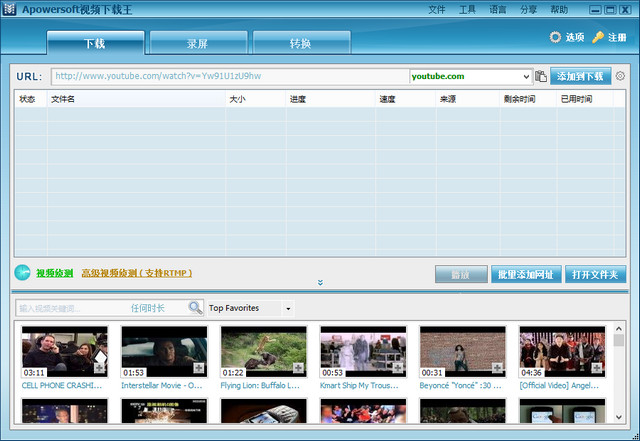640x441 pixels.
Task: Click the video detector round icon
Action: [22, 273]
